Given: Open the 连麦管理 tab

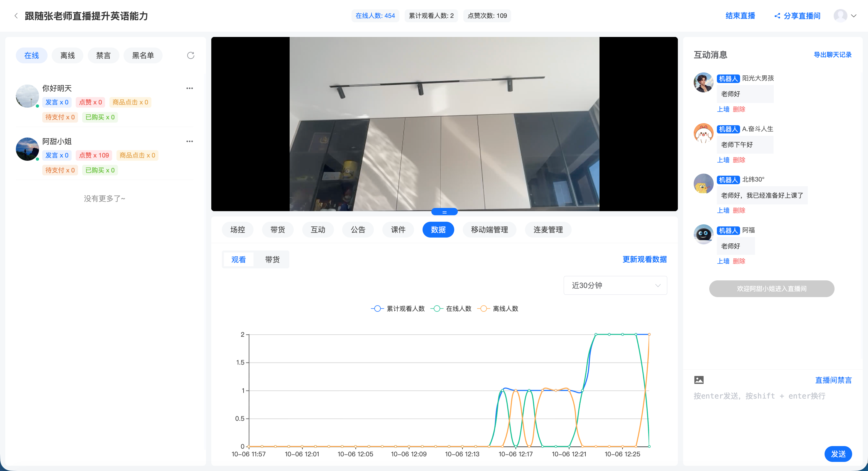Looking at the screenshot, I should point(548,230).
